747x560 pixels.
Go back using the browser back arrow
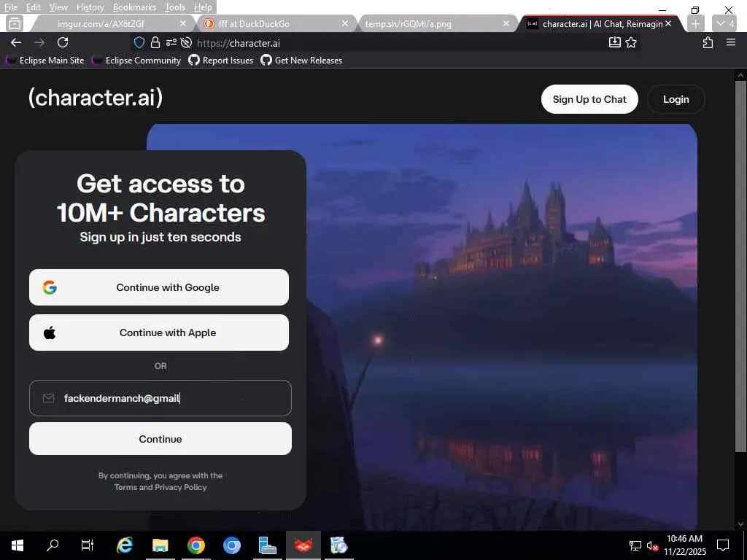[x=16, y=42]
